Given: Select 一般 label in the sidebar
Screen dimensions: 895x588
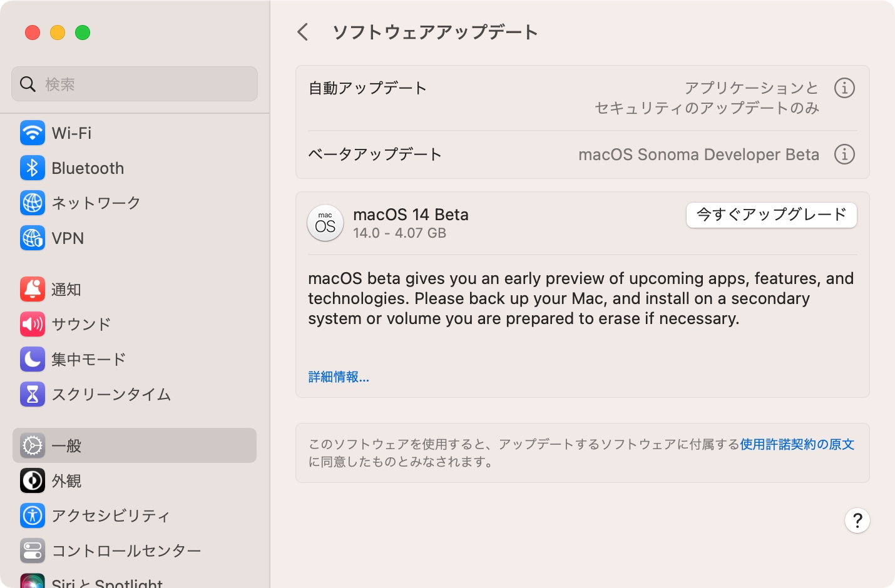Looking at the screenshot, I should [66, 445].
